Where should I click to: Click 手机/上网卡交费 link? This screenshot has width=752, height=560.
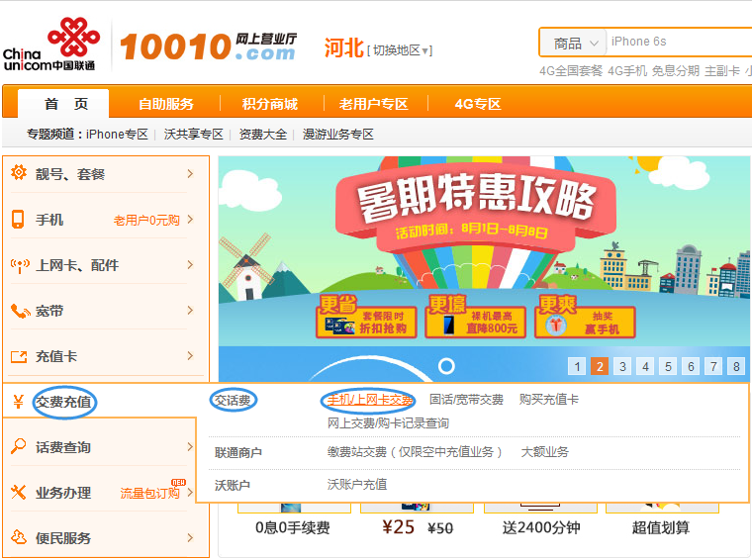370,400
